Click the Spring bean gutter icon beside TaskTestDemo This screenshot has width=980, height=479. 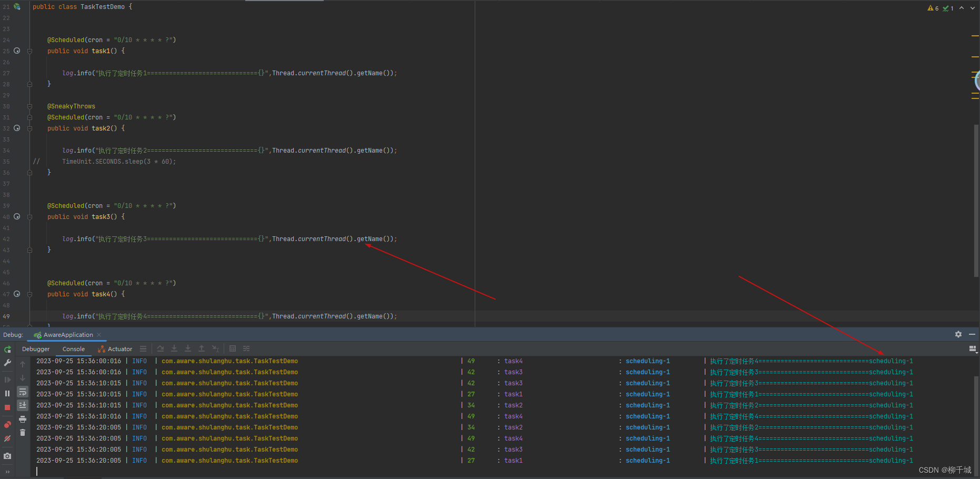tap(17, 7)
